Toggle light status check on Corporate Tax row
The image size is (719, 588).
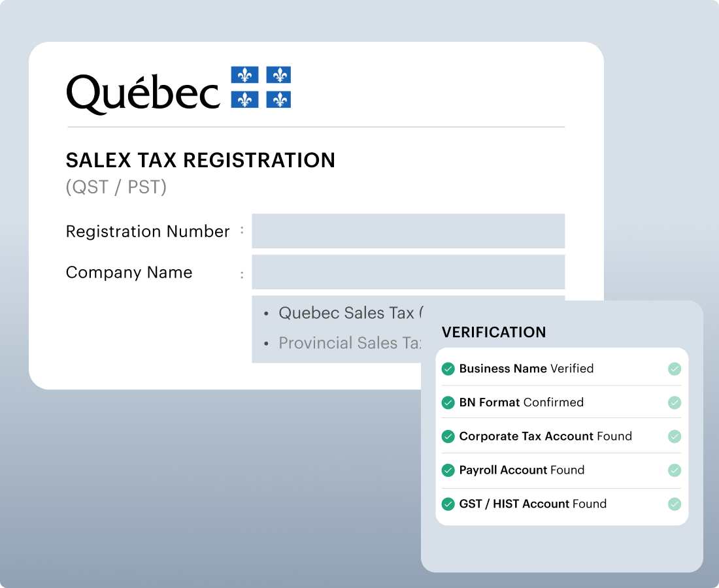pos(675,436)
